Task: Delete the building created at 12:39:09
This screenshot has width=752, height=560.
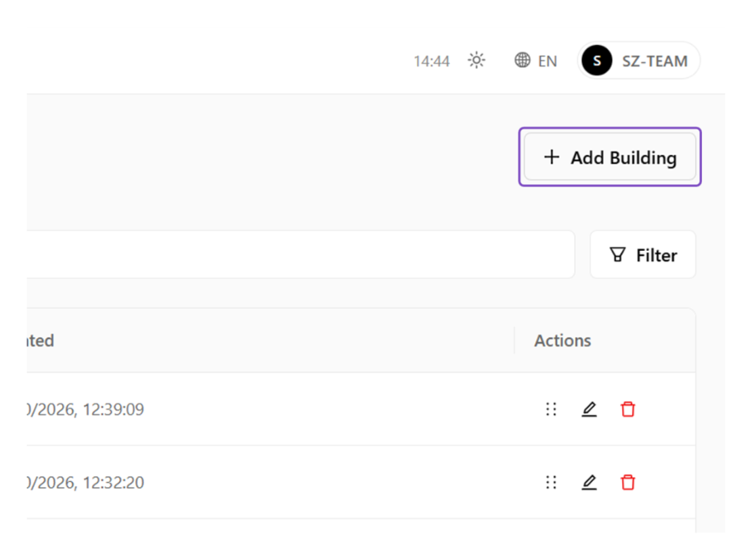Action: [x=627, y=410]
